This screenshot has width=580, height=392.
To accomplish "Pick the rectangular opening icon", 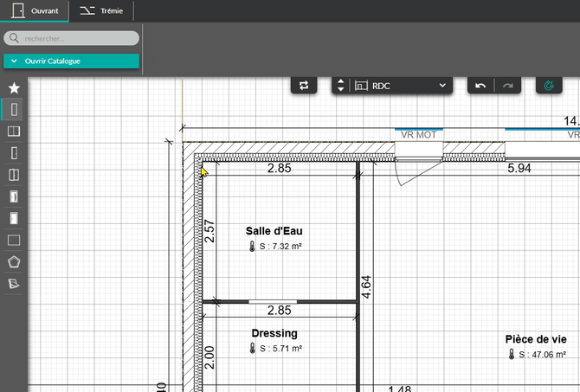I will pyautogui.click(x=14, y=241).
